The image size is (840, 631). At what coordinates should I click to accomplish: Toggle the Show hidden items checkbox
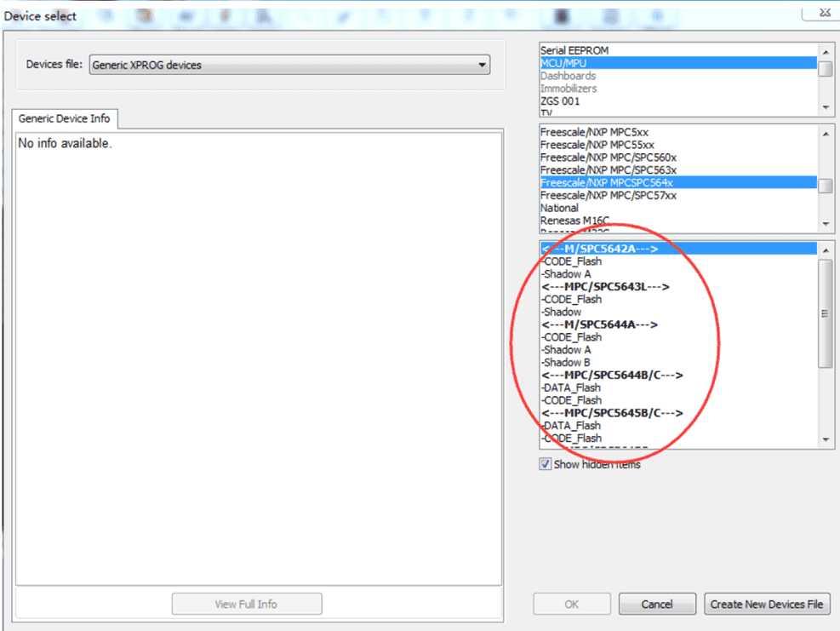(546, 464)
